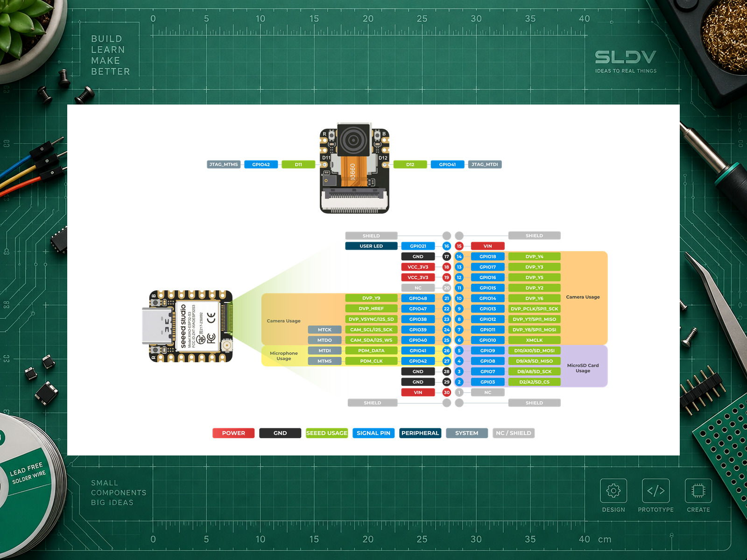Click the SIGNAL PIN legend label

[x=373, y=433]
